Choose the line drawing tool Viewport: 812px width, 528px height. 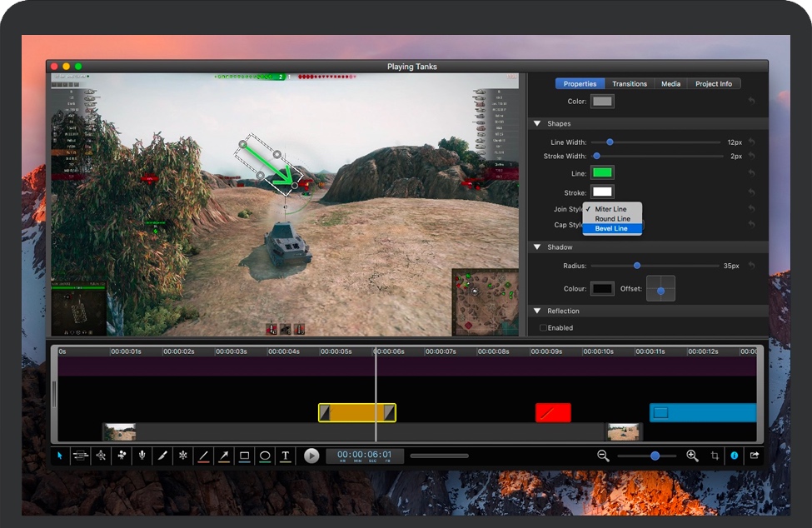click(204, 456)
